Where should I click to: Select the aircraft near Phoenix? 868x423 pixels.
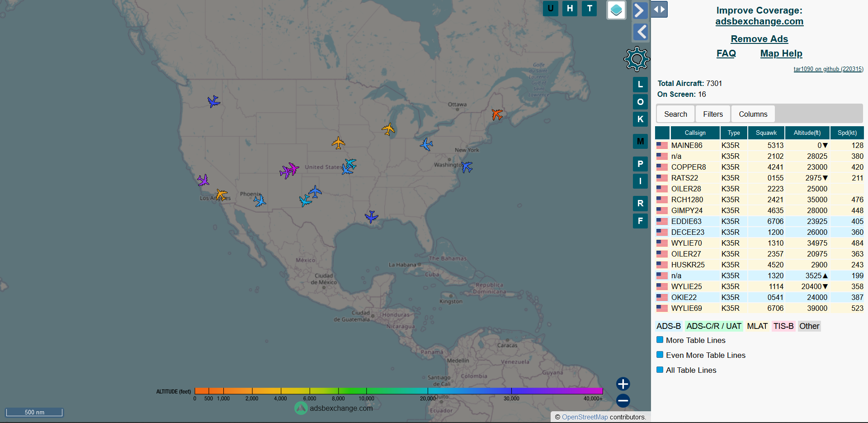click(x=259, y=200)
